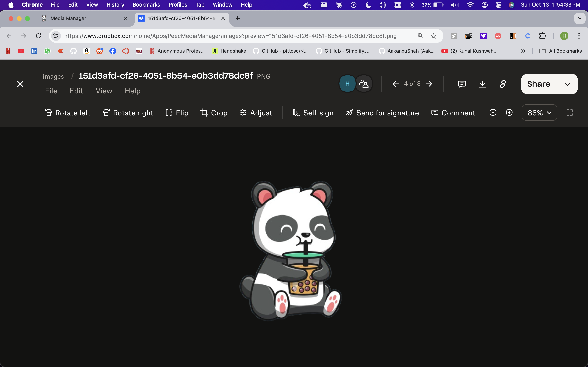Select the Crop tool
Image resolution: width=588 pixels, height=367 pixels.
(x=214, y=113)
